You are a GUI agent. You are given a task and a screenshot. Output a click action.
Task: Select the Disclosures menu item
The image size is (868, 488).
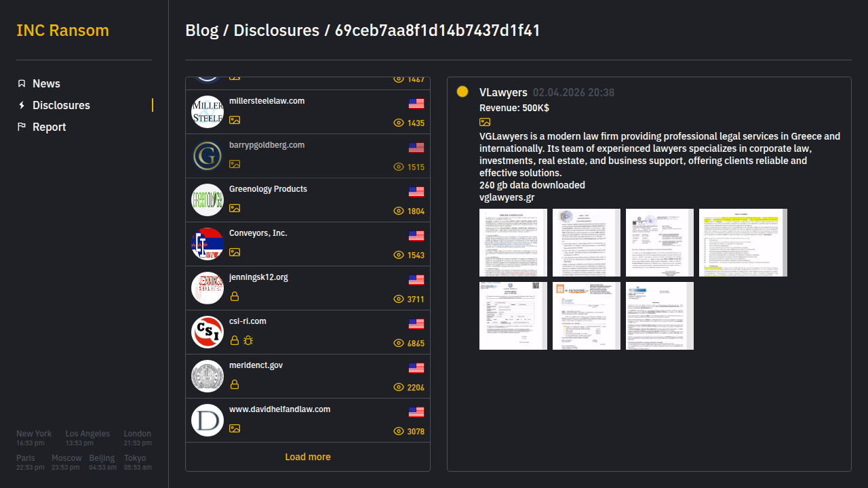coord(61,105)
